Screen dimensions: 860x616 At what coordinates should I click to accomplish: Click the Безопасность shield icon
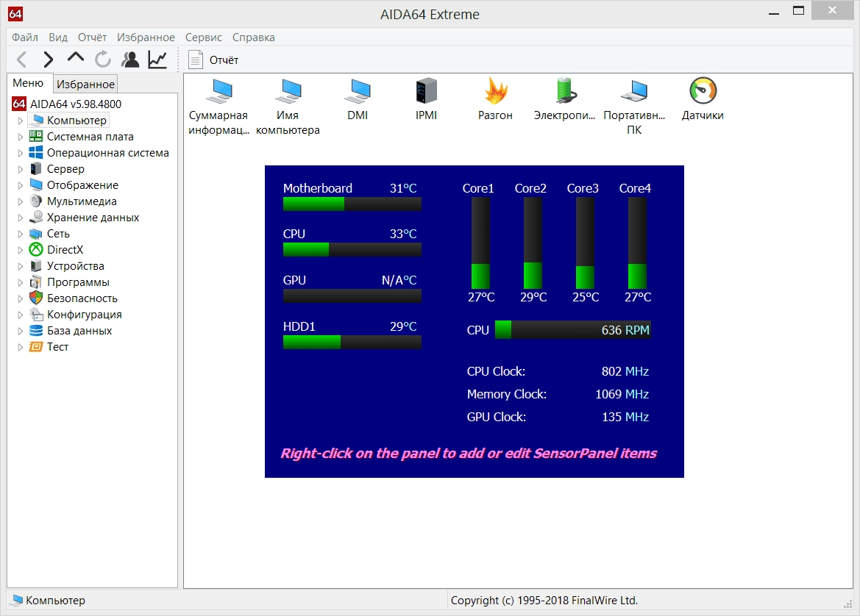(x=35, y=298)
